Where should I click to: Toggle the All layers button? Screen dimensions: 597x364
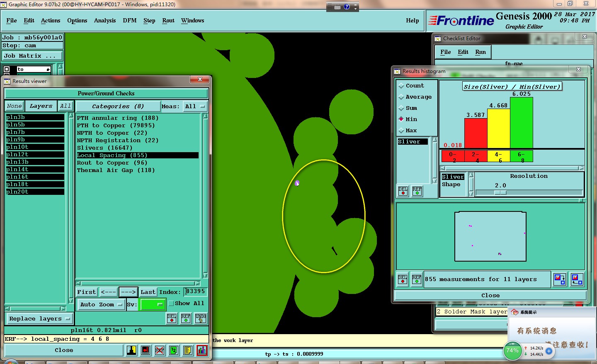[66, 106]
